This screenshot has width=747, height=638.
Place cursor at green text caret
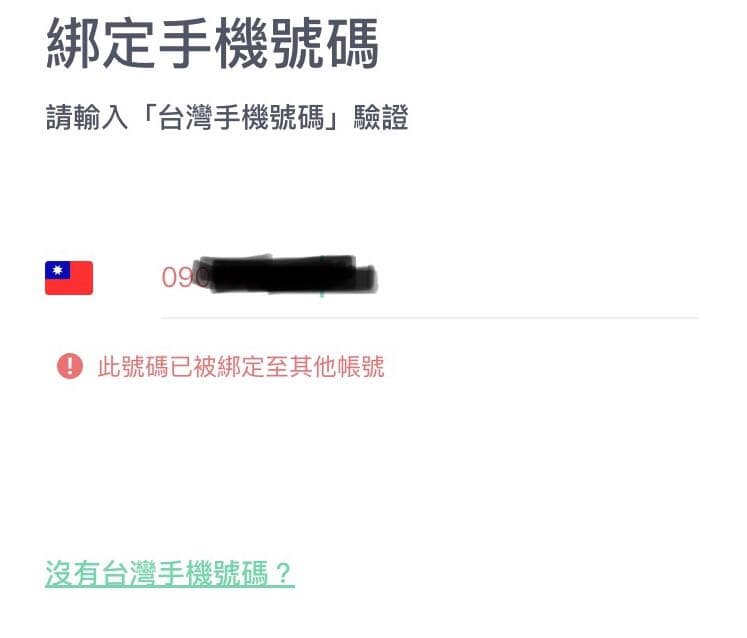click(x=323, y=277)
